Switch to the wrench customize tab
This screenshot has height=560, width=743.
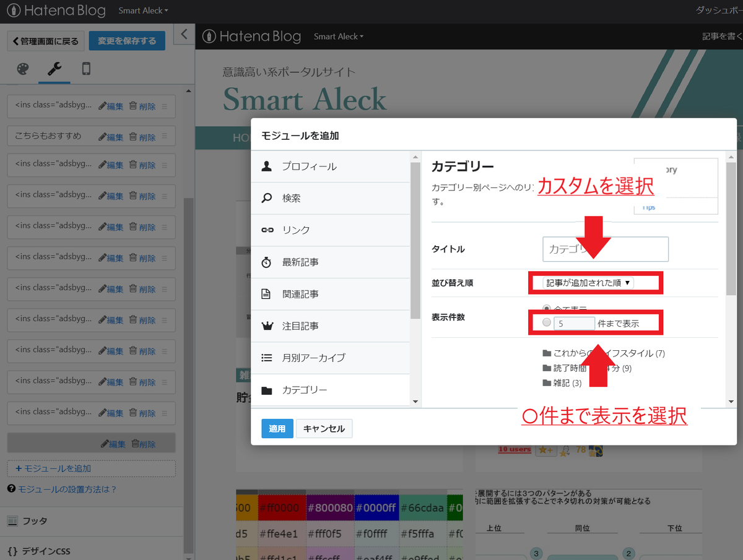pos(54,69)
